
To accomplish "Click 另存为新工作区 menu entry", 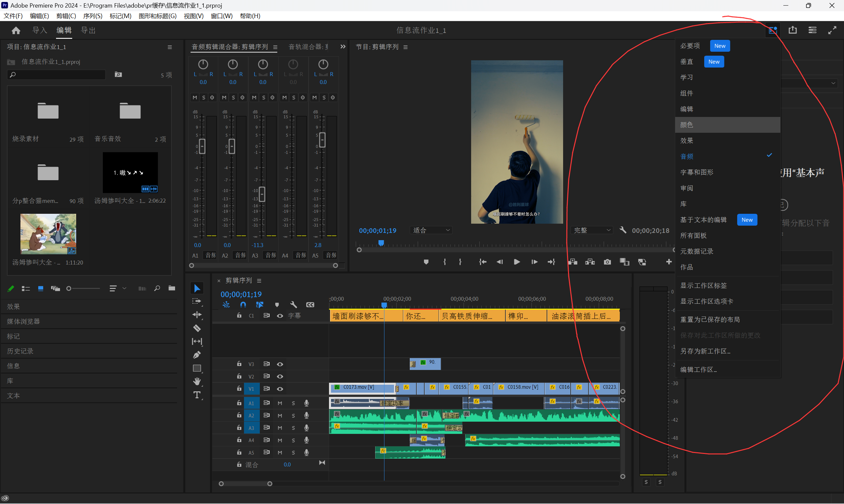I will 705,351.
